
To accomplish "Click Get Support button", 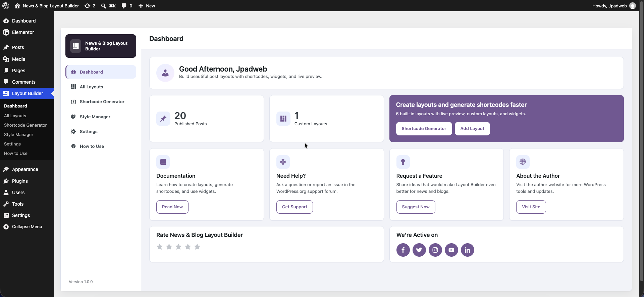I will (x=294, y=207).
